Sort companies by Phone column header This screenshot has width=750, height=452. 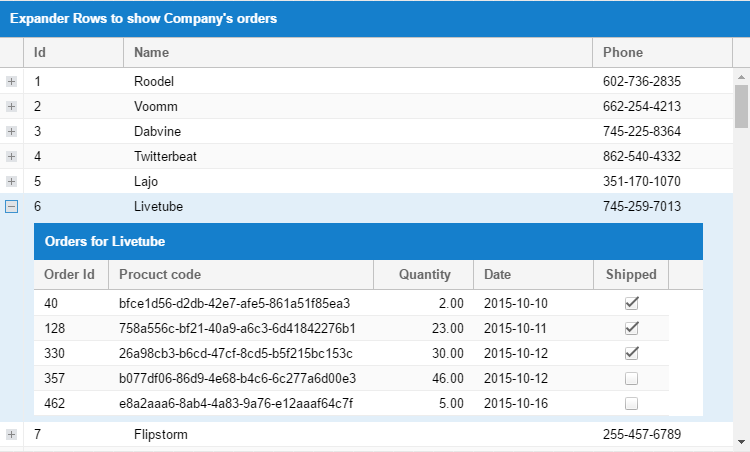pos(662,52)
